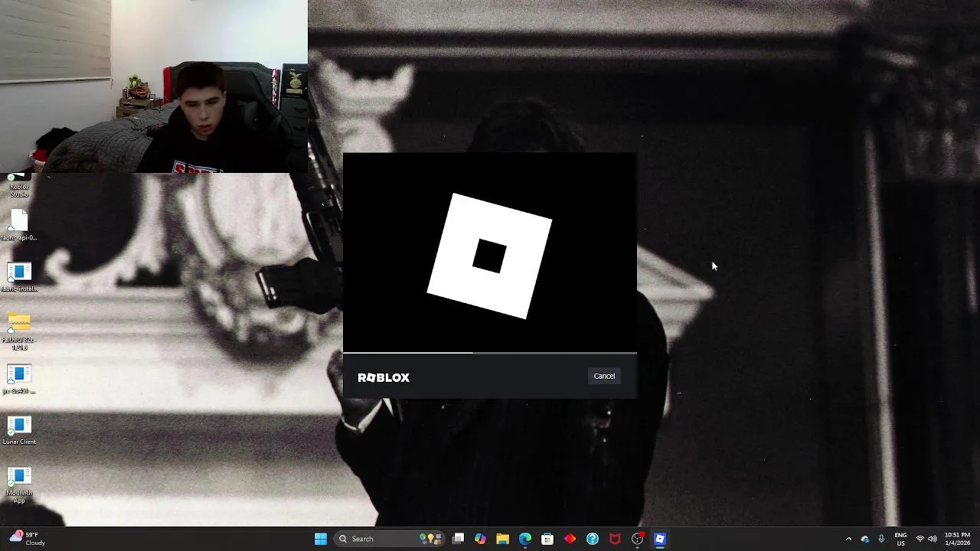This screenshot has height=551, width=980.
Task: Open the volume speaker tray icon
Action: click(x=933, y=539)
